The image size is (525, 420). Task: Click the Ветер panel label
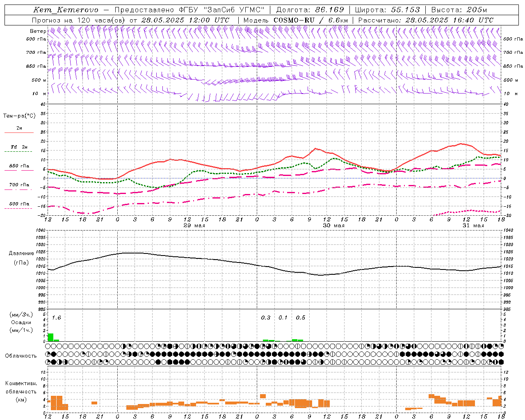point(38,31)
